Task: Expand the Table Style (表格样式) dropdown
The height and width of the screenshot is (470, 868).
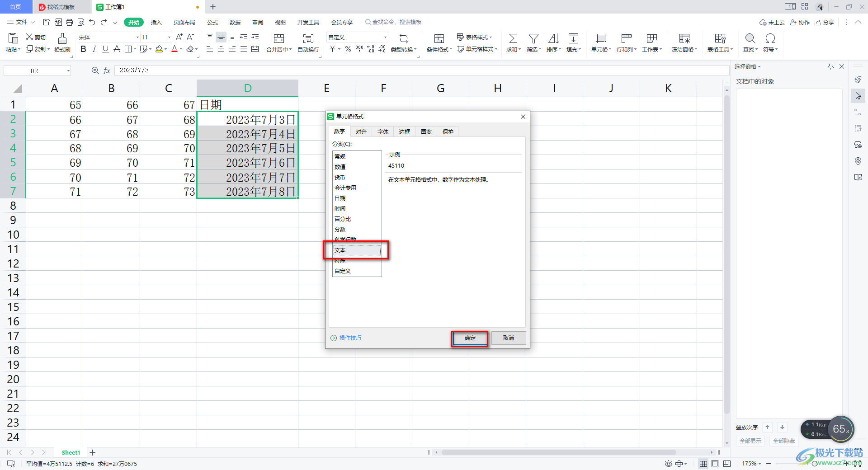Action: click(474, 37)
